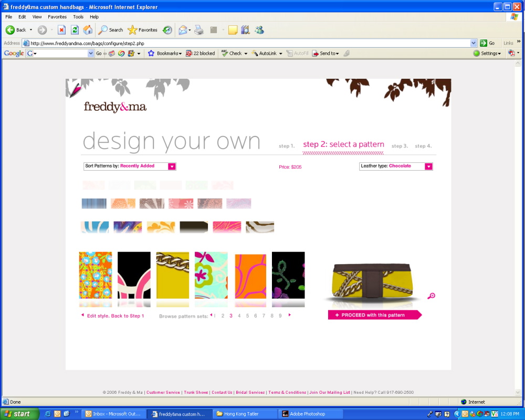Open the Favorites star in the IE toolbar
The height and width of the screenshot is (420, 525).
143,30
